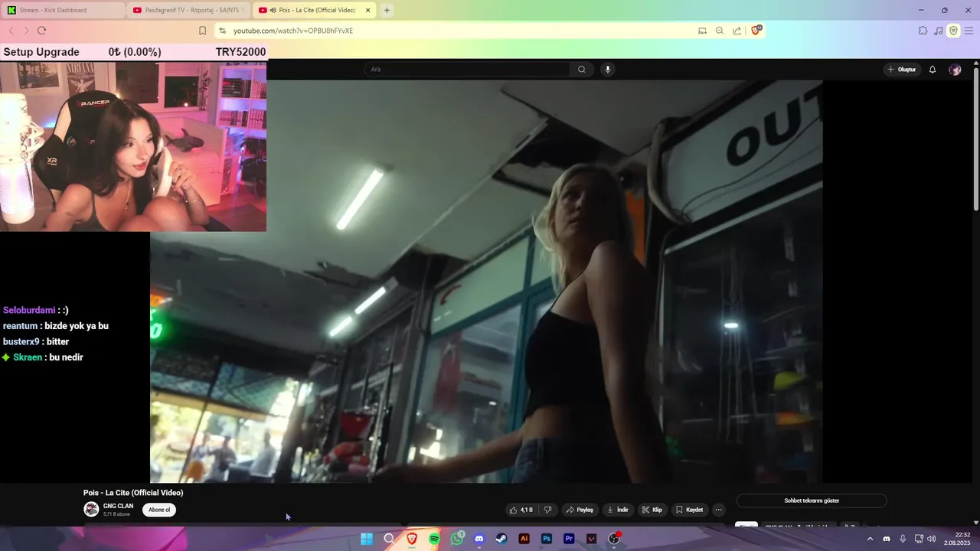Like the video with thumbs up
The image size is (980, 551).
521,510
